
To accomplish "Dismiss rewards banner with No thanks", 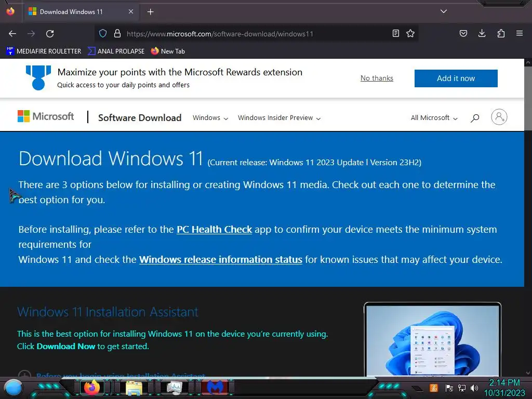I will pyautogui.click(x=377, y=78).
